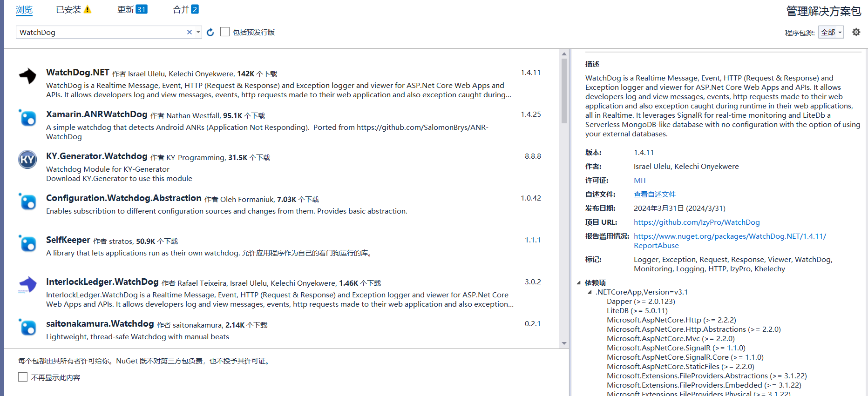Collapse the .NETCoreApp v3.1 dependency group
Screen dimensions: 868x396
pyautogui.click(x=590, y=292)
